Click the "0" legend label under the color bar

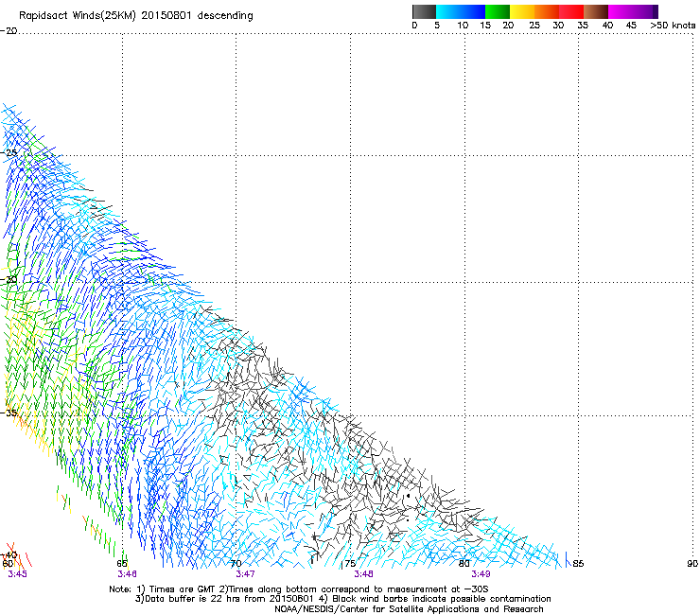[414, 26]
